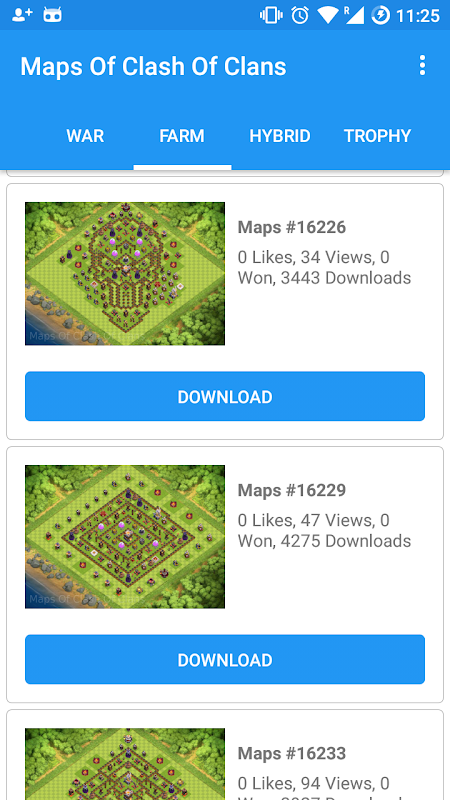Image resolution: width=450 pixels, height=800 pixels.
Task: Tap the 11:25 clock in status bar
Action: coord(417,16)
